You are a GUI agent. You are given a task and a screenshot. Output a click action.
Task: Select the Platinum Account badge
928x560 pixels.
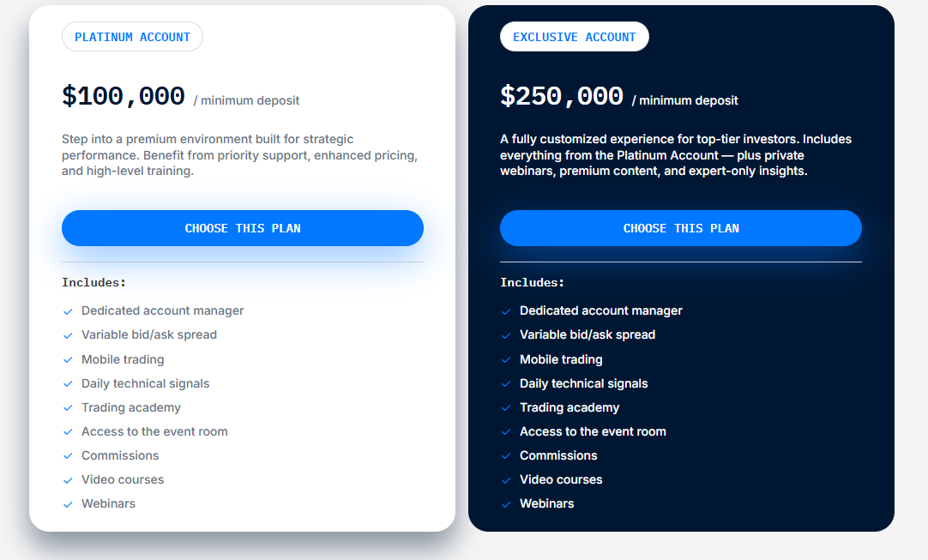132,37
